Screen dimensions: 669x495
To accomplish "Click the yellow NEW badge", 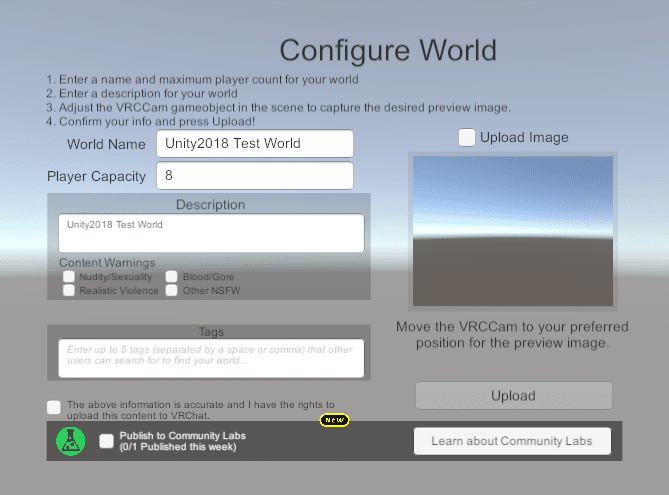I will [x=334, y=420].
